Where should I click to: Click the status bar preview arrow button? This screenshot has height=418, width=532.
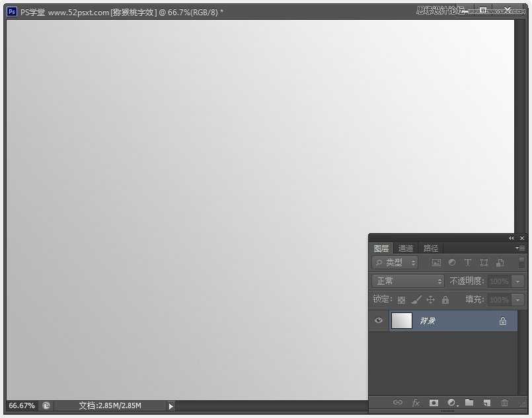[171, 405]
